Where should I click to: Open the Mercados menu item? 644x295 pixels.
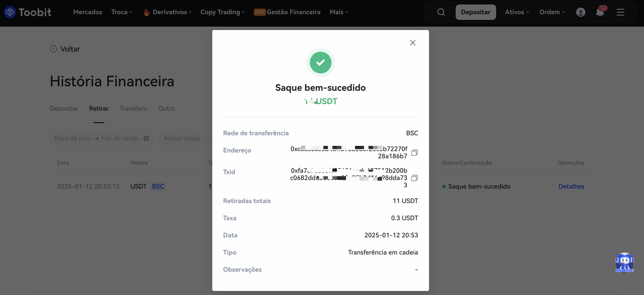click(x=88, y=12)
